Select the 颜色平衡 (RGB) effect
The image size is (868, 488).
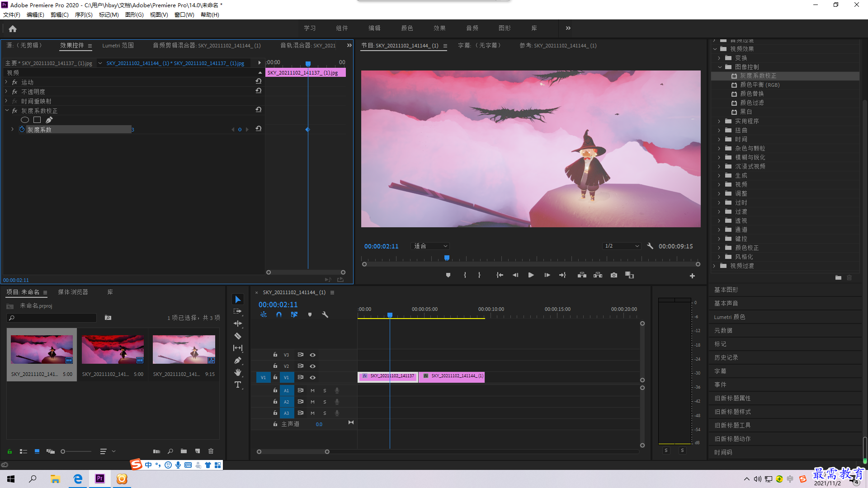(x=759, y=85)
